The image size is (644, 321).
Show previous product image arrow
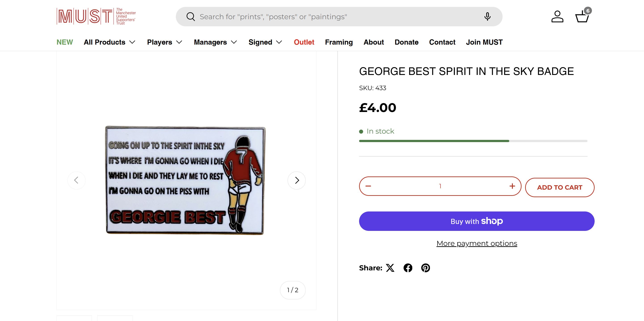click(76, 180)
